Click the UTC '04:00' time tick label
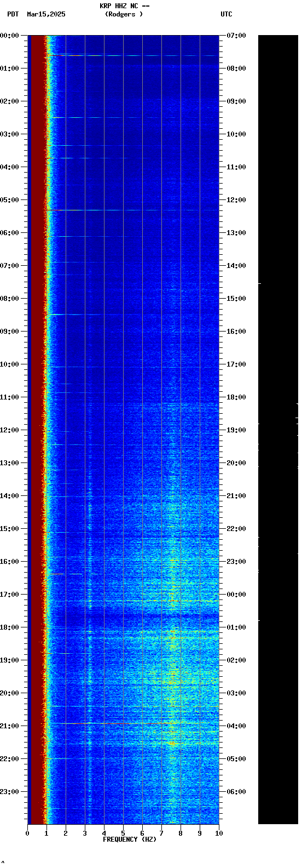This screenshot has width=302, height=868. 236,726
